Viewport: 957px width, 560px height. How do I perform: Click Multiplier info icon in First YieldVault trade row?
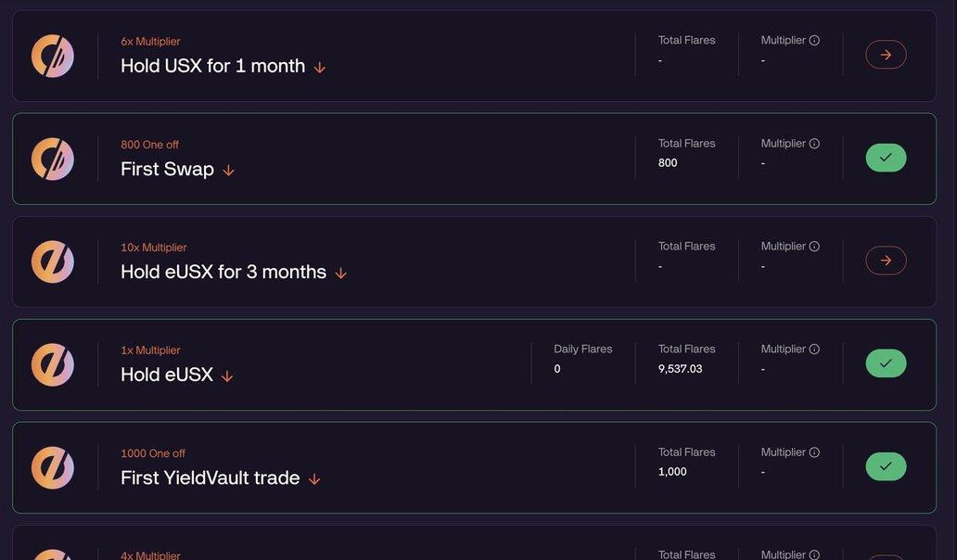[x=814, y=452]
